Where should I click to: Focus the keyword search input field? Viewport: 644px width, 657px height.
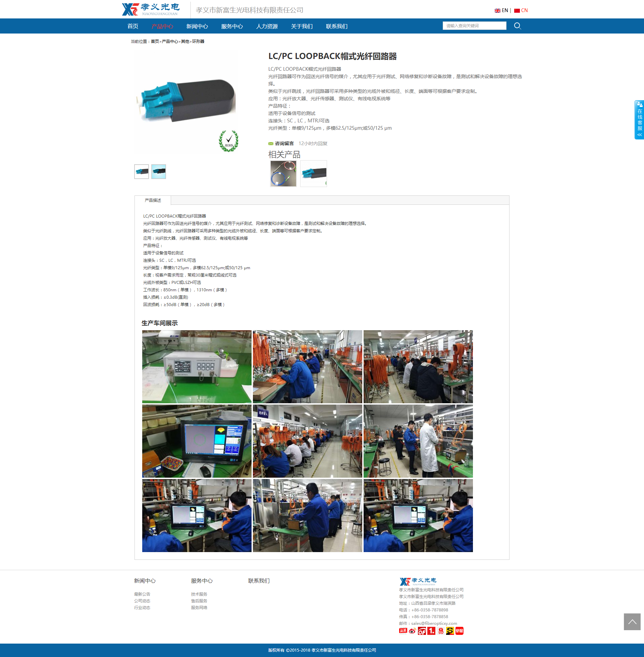pyautogui.click(x=474, y=26)
